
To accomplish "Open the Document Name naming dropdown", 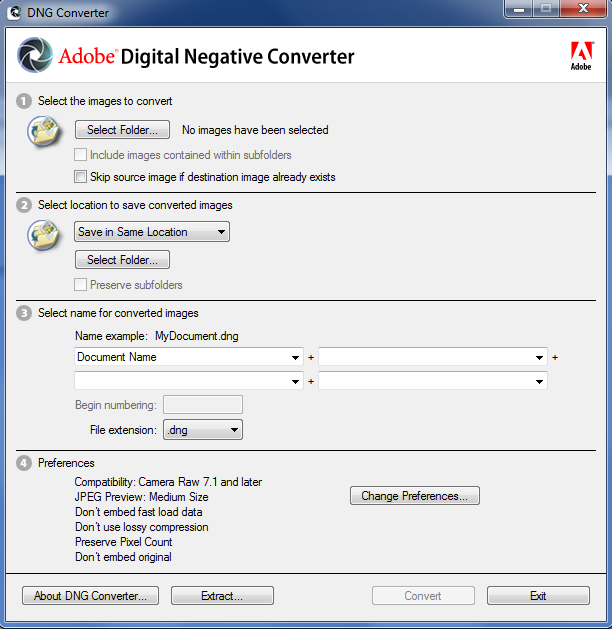I will (x=189, y=357).
